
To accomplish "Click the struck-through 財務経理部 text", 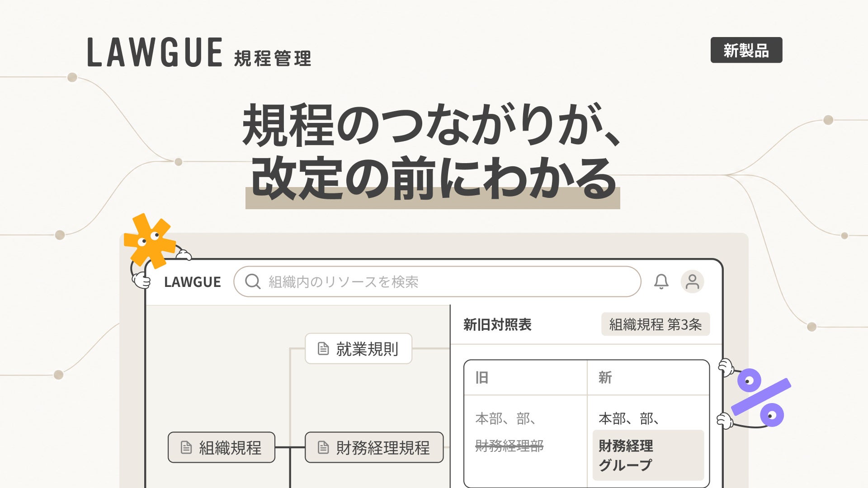I will click(509, 446).
